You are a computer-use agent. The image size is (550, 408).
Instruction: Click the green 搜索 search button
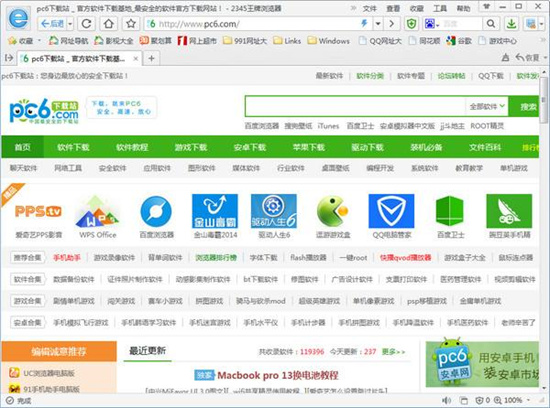pos(525,106)
